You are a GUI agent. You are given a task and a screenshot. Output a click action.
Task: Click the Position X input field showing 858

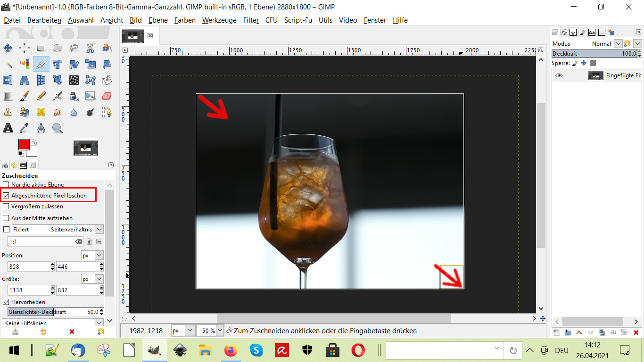click(28, 267)
